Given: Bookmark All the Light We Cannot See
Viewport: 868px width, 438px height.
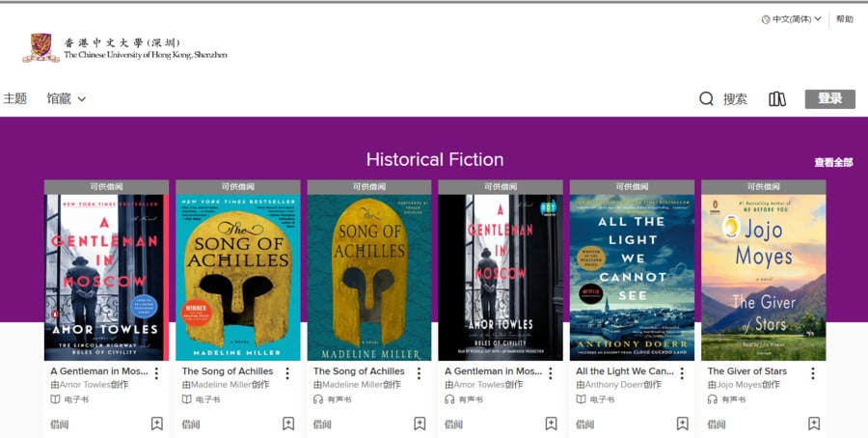Looking at the screenshot, I should tap(683, 424).
